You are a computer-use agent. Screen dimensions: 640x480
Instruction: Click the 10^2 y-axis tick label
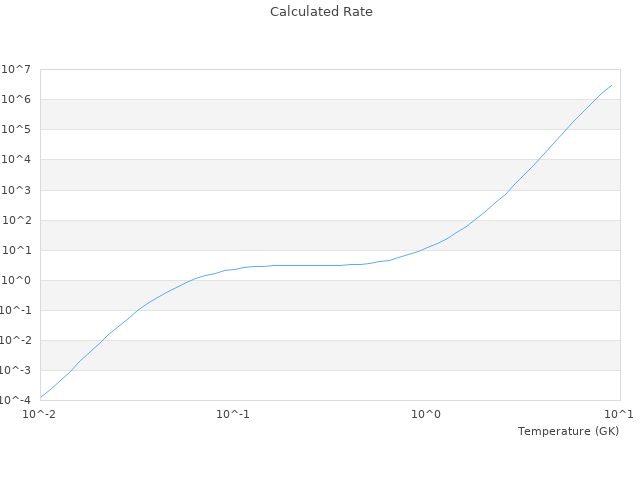point(16,220)
